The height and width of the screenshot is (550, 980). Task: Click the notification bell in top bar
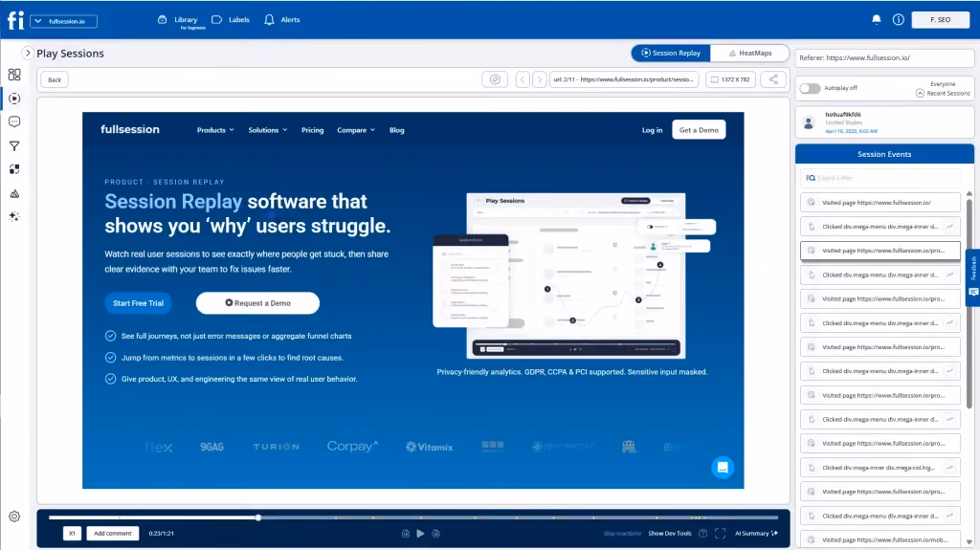(x=877, y=19)
